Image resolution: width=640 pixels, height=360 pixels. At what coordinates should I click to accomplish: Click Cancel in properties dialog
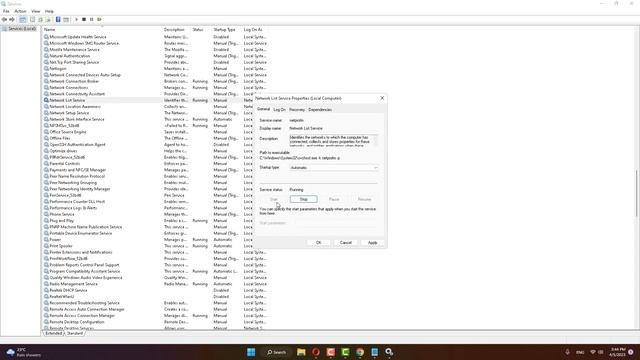[346, 242]
